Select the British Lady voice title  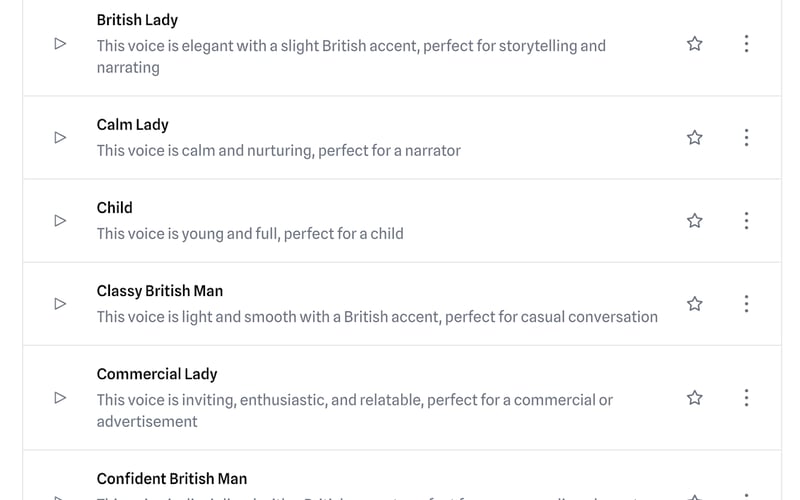tap(137, 20)
